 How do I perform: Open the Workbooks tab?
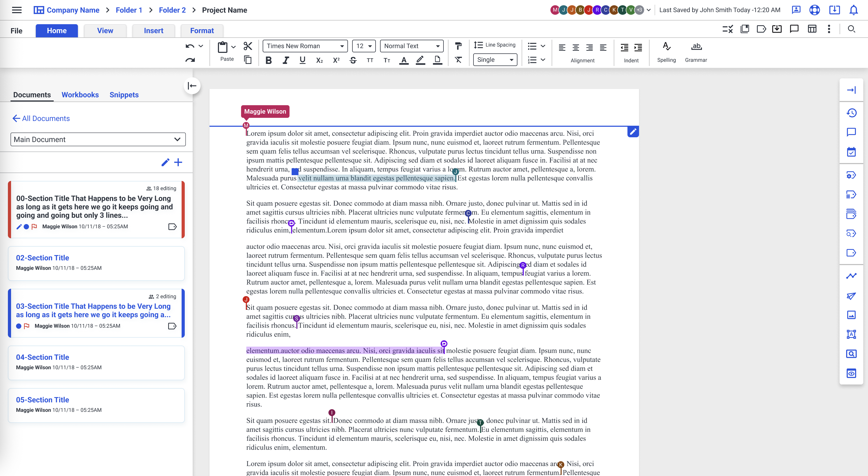pyautogui.click(x=80, y=95)
